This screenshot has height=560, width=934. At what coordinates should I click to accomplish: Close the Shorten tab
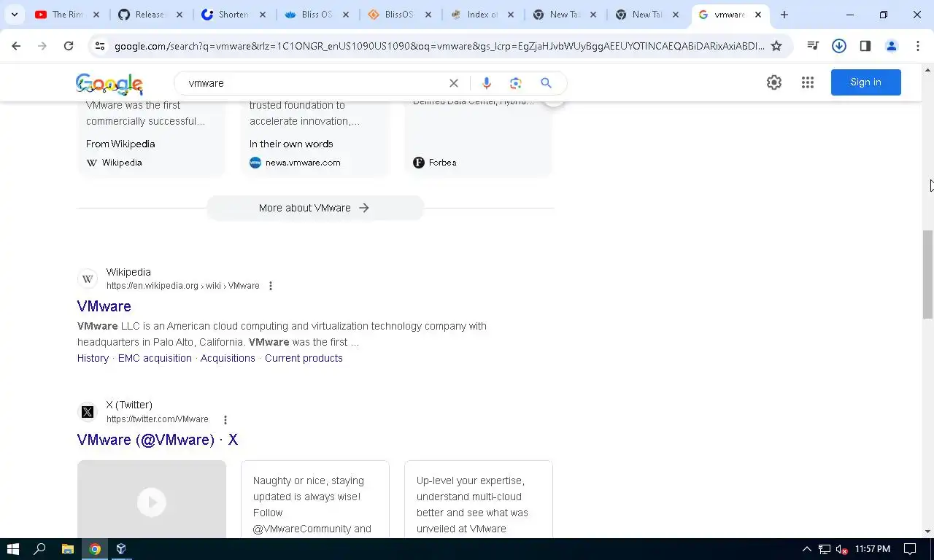click(263, 15)
